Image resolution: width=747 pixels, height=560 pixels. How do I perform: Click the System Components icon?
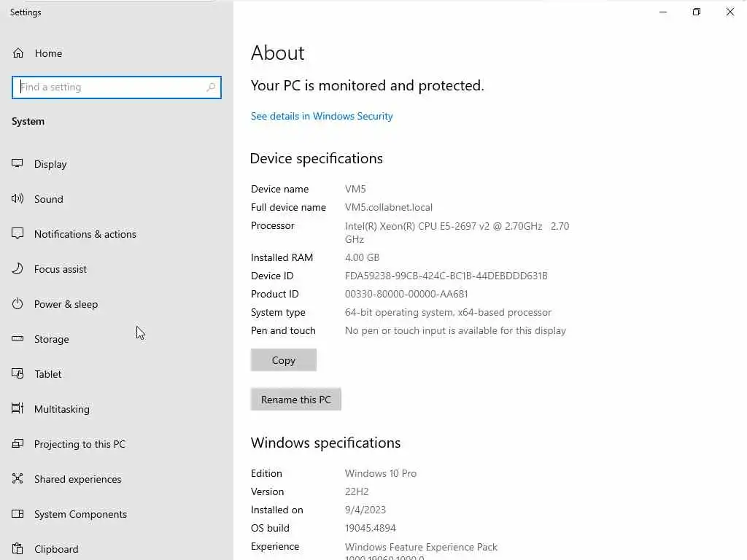(x=18, y=514)
